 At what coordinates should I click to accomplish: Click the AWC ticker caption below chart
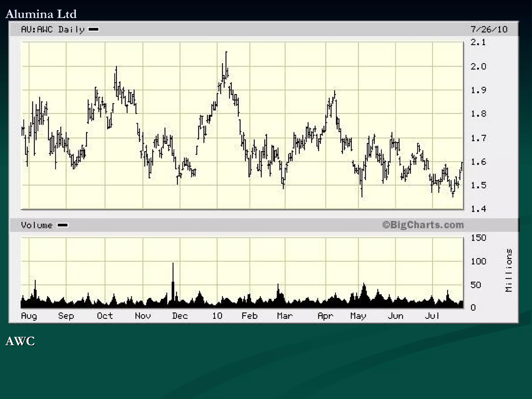(x=20, y=341)
